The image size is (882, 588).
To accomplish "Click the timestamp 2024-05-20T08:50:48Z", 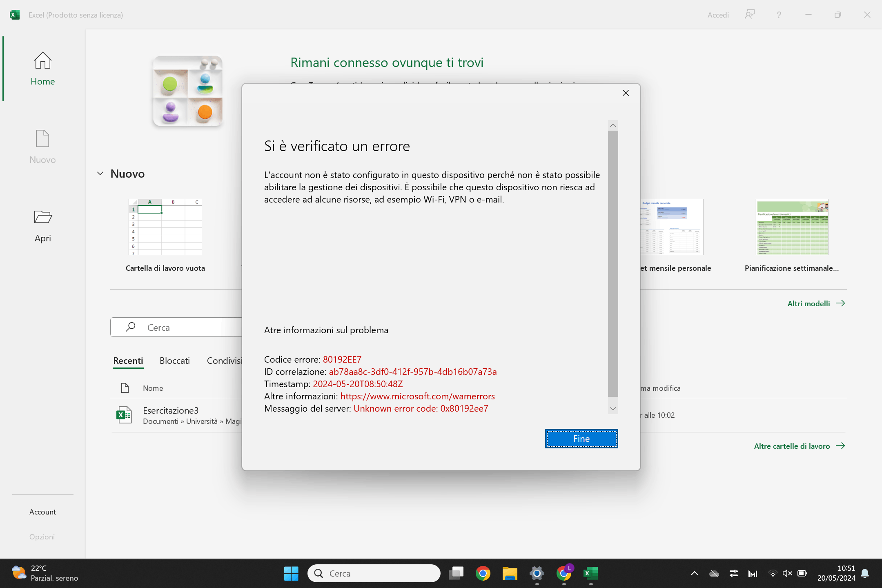I will (x=358, y=384).
